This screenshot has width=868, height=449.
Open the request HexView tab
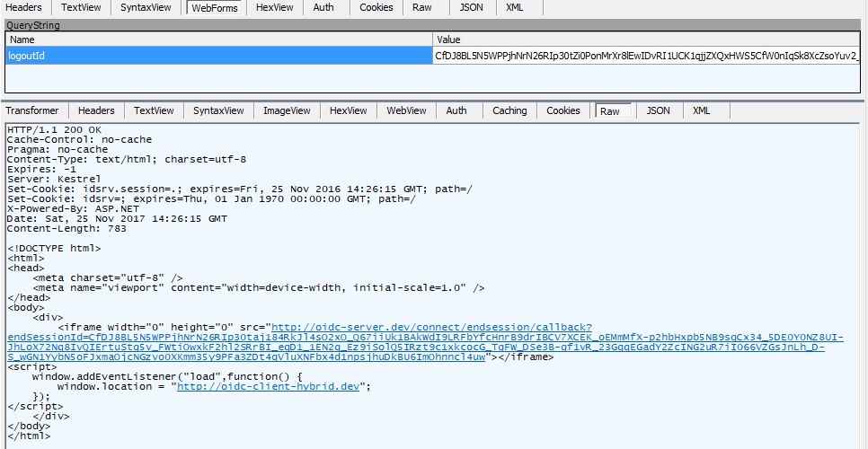coord(274,8)
